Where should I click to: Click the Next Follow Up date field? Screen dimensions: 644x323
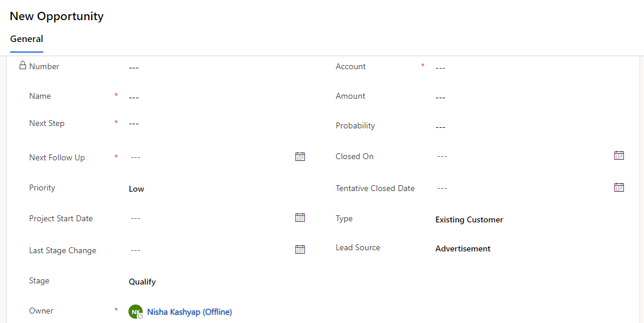pos(207,157)
